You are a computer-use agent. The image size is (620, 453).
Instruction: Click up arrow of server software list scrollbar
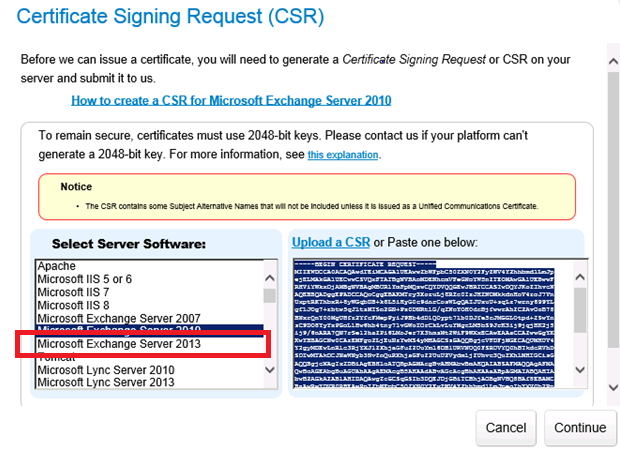pyautogui.click(x=270, y=278)
